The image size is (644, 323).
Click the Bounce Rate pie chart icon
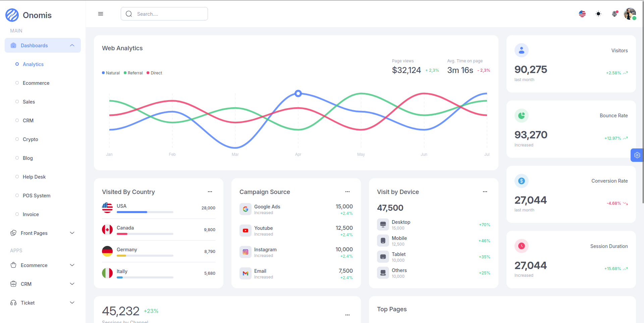coord(522,115)
